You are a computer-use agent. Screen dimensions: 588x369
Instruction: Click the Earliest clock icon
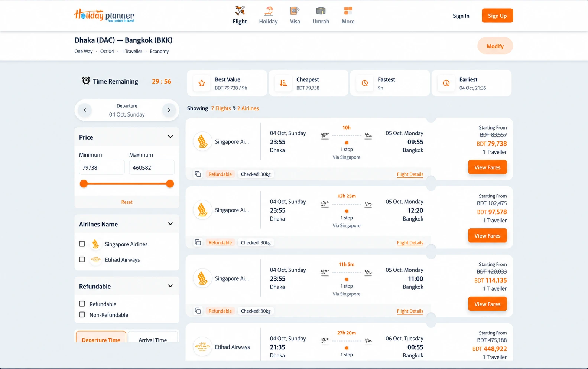[446, 83]
